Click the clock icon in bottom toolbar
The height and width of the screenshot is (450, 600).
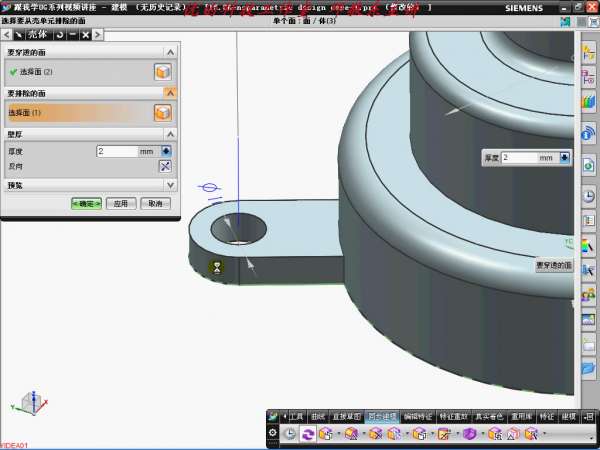click(x=289, y=434)
